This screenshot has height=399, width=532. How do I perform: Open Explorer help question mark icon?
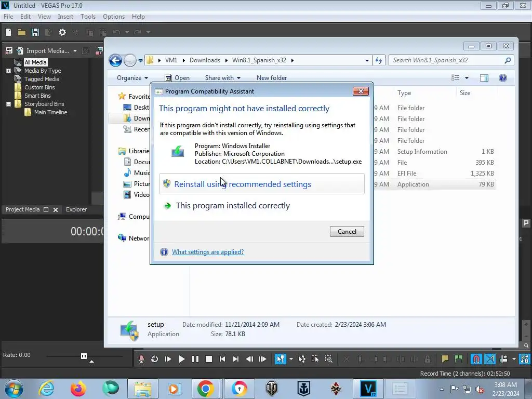[503, 78]
